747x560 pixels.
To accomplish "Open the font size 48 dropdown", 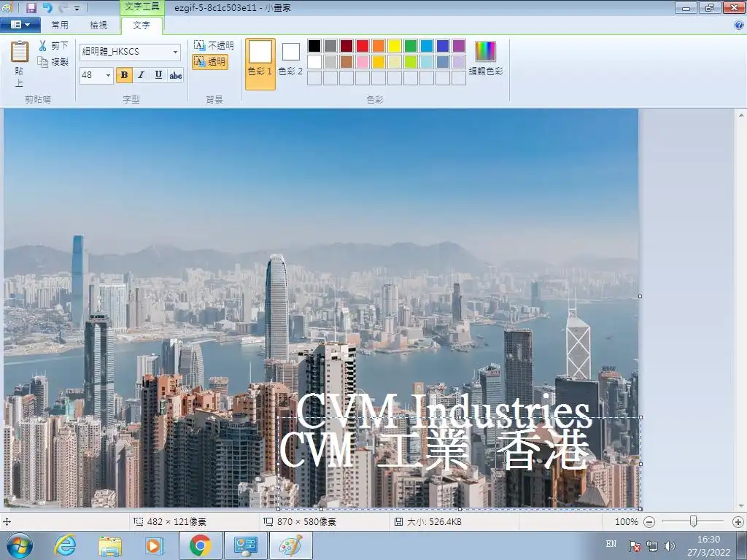I will point(108,75).
